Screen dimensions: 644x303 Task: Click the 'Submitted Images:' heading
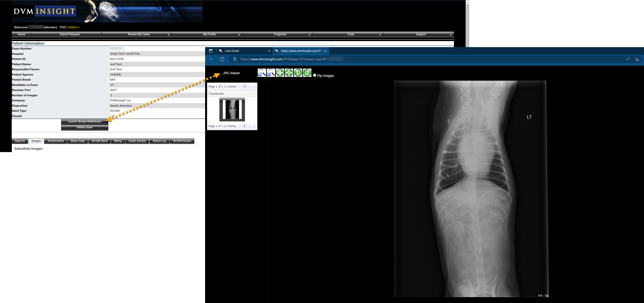pos(29,149)
